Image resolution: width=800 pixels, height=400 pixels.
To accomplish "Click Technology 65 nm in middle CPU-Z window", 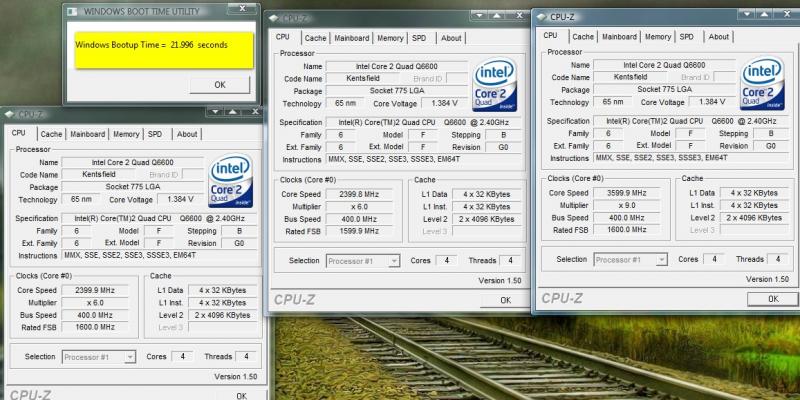I will coord(345,104).
